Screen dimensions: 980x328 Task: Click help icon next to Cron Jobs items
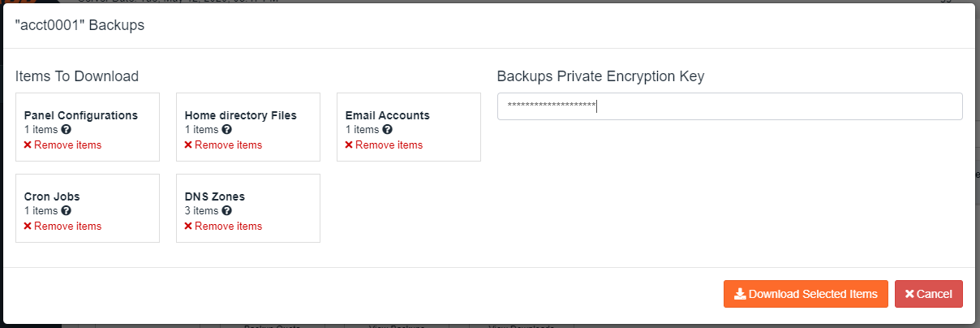(66, 210)
